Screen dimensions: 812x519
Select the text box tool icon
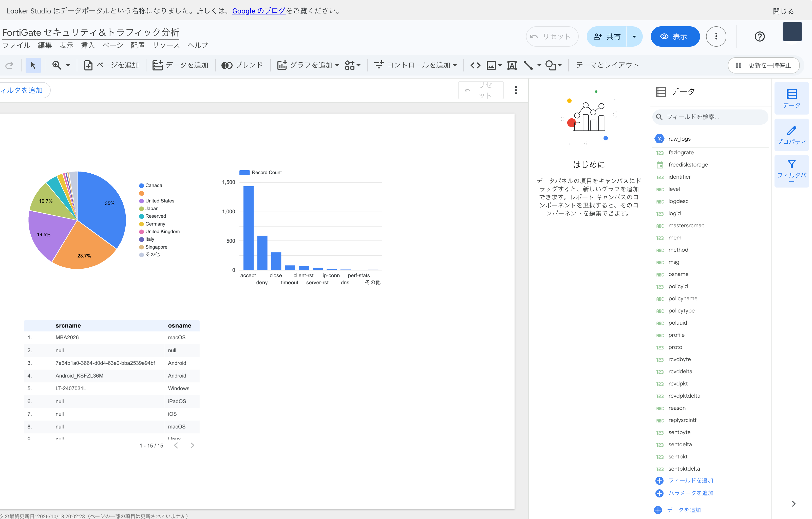coord(512,65)
